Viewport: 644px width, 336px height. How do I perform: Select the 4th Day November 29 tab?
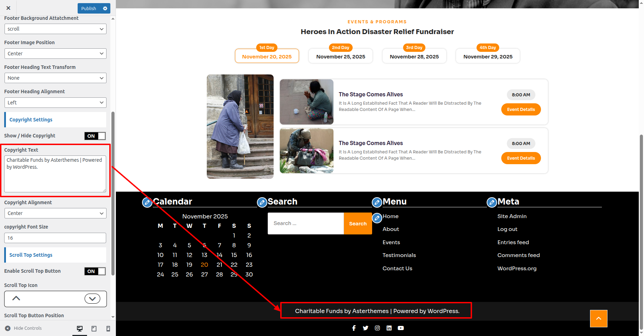coord(488,56)
